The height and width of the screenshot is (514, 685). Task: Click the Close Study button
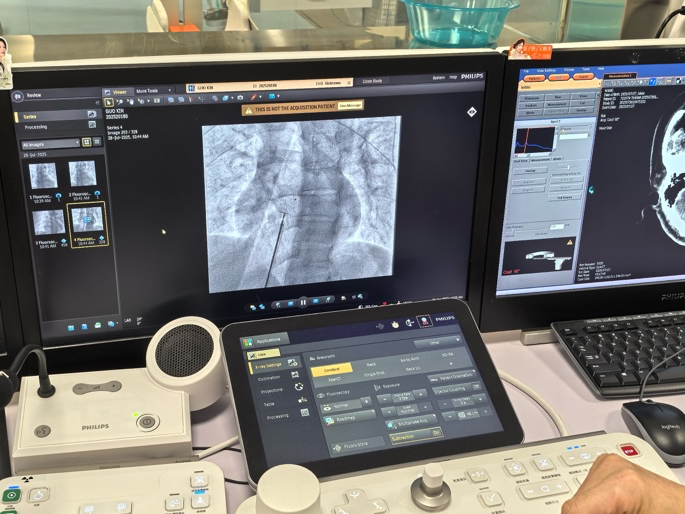[x=372, y=81]
